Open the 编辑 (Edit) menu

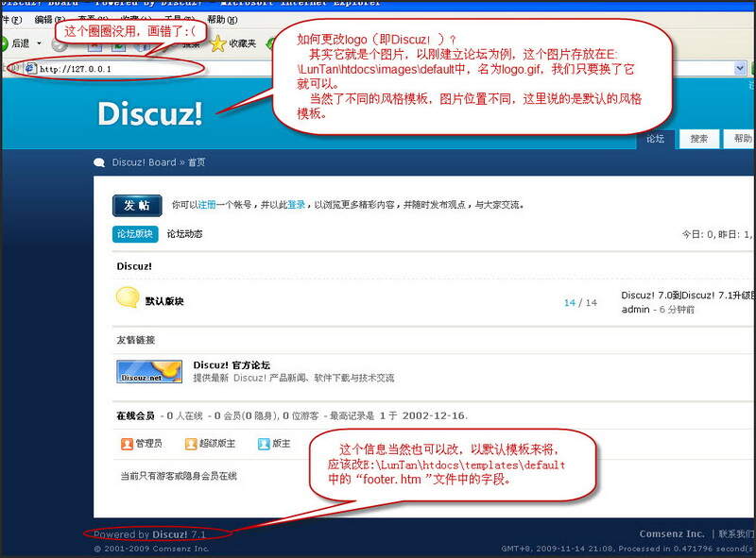pos(50,20)
